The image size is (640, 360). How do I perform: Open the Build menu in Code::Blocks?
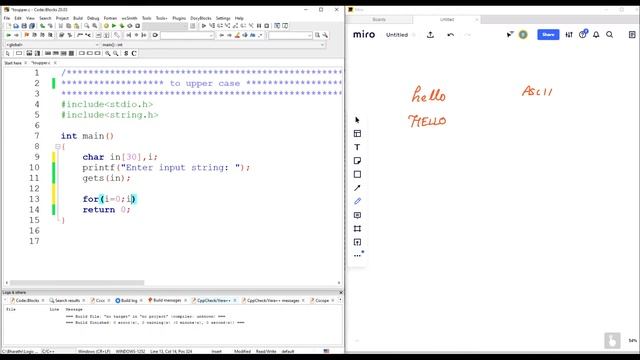78,18
